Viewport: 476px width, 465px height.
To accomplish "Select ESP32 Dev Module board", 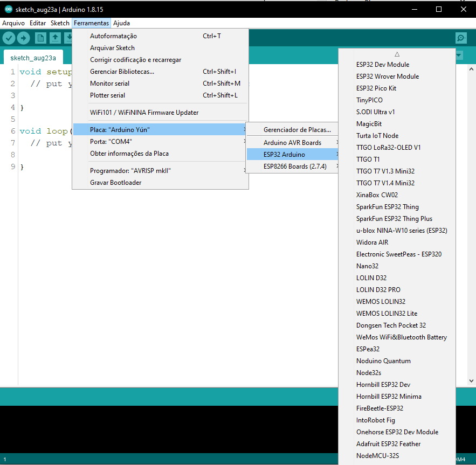I will click(x=397, y=65).
